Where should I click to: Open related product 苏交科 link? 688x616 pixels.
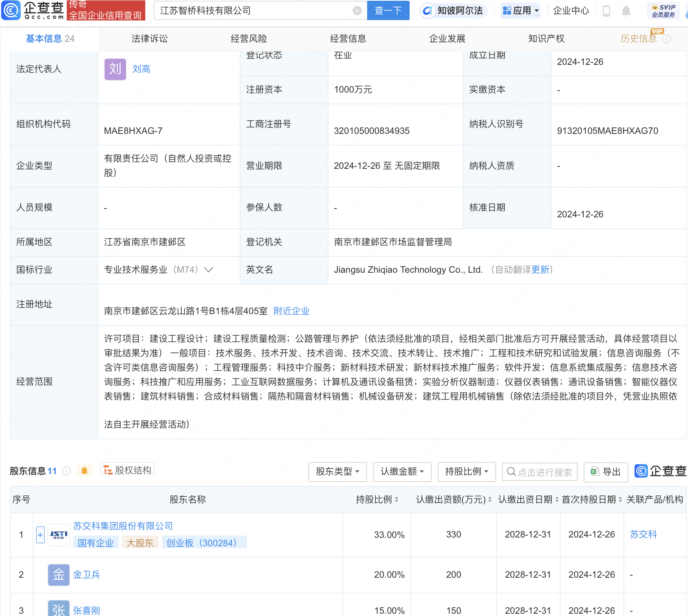(643, 534)
